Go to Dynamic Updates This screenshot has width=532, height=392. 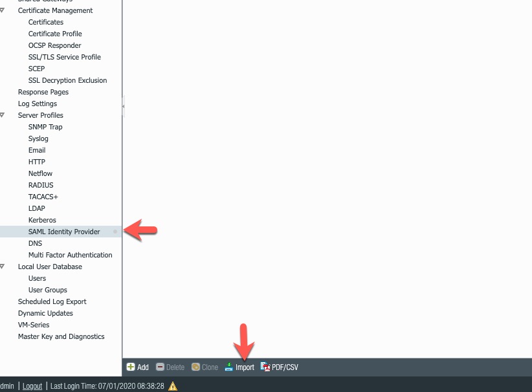[x=45, y=313]
